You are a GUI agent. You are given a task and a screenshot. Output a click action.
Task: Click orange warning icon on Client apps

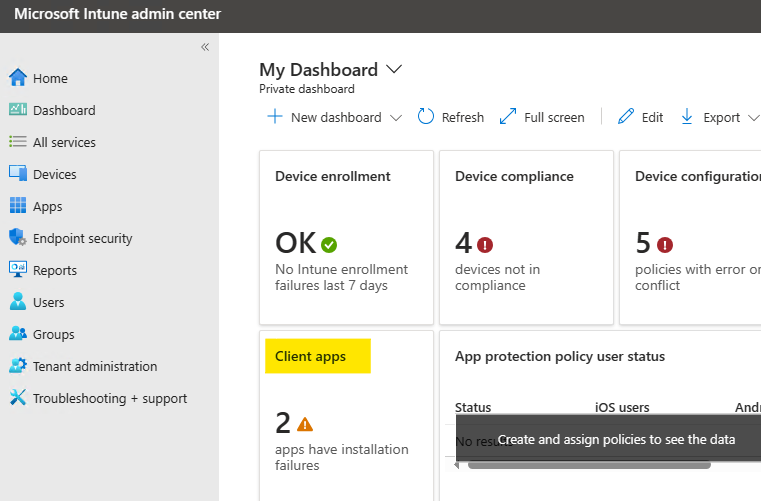pyautogui.click(x=305, y=424)
